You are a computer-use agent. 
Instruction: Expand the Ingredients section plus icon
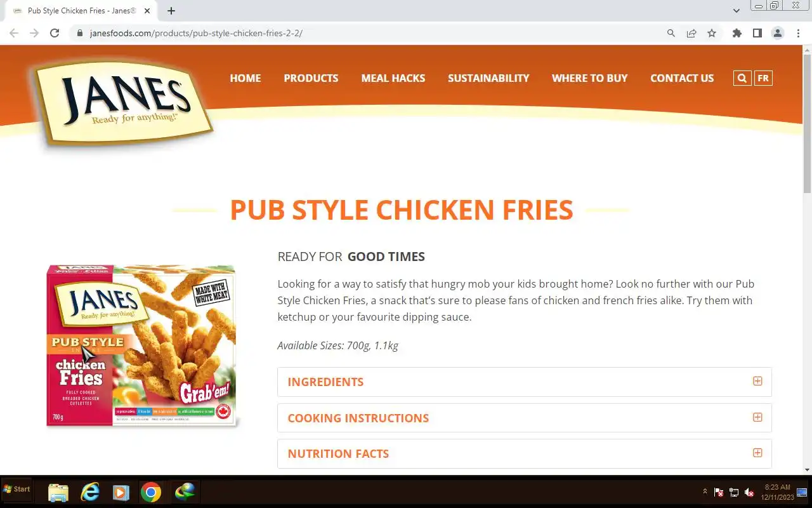[757, 381]
